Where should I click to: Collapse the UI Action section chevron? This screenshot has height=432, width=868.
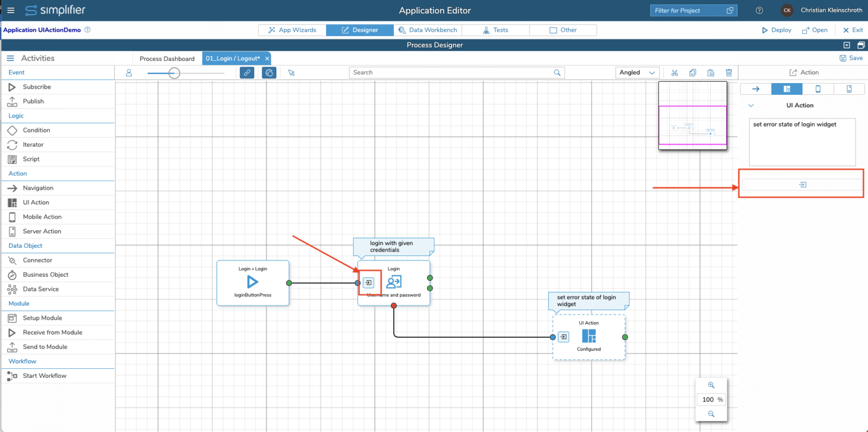pos(751,105)
